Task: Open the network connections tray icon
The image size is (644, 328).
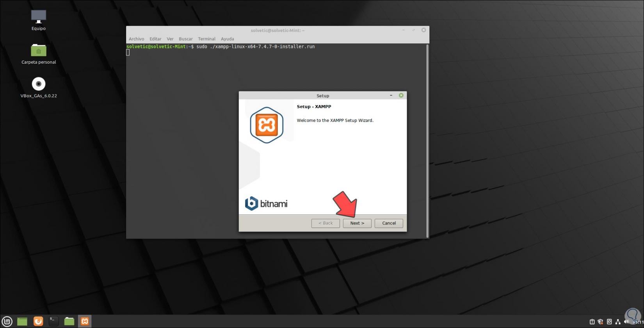Action: 618,322
